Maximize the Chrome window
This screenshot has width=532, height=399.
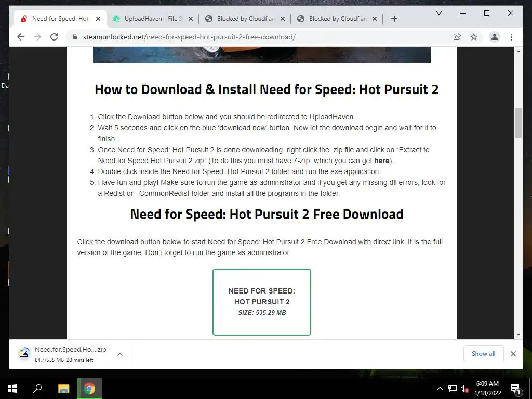coord(486,13)
